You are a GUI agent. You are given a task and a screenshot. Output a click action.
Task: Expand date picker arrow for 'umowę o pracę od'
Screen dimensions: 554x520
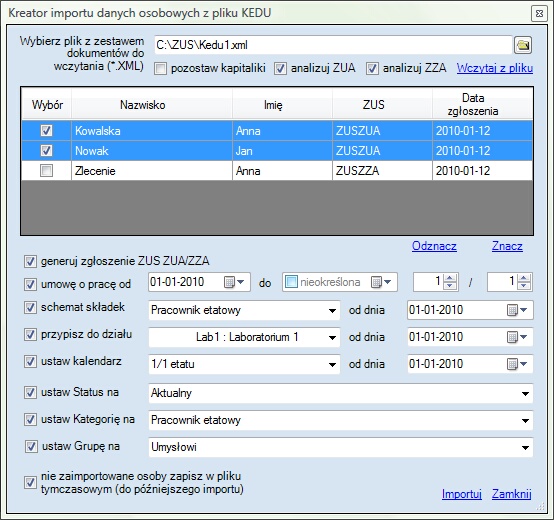(x=241, y=282)
